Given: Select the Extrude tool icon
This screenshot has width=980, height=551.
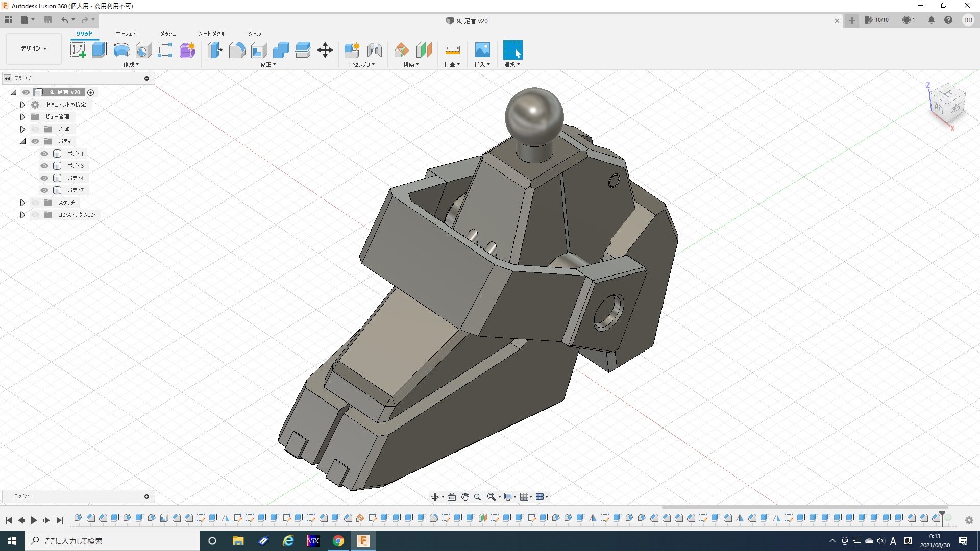Looking at the screenshot, I should click(x=100, y=50).
